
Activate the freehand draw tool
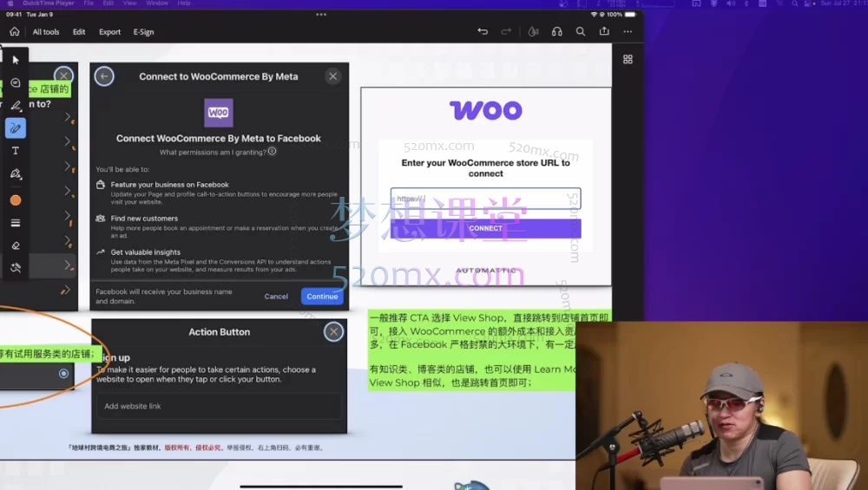pyautogui.click(x=15, y=128)
